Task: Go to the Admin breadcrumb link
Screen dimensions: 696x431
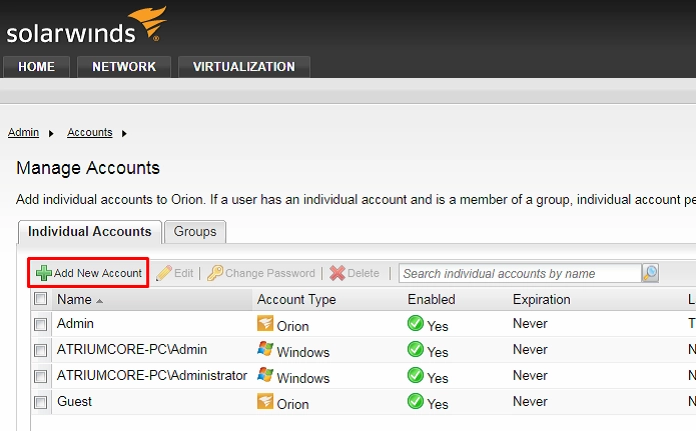Action: 24,132
